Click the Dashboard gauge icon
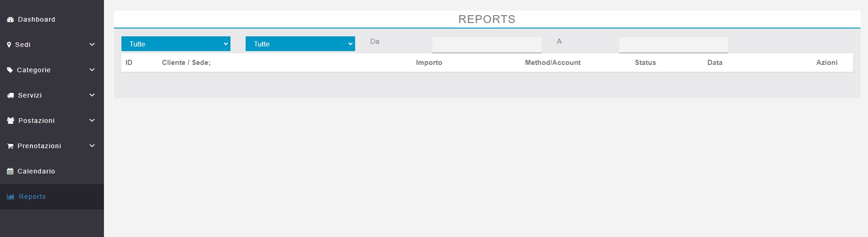Viewport: 868px width, 237px height. pyautogui.click(x=10, y=20)
